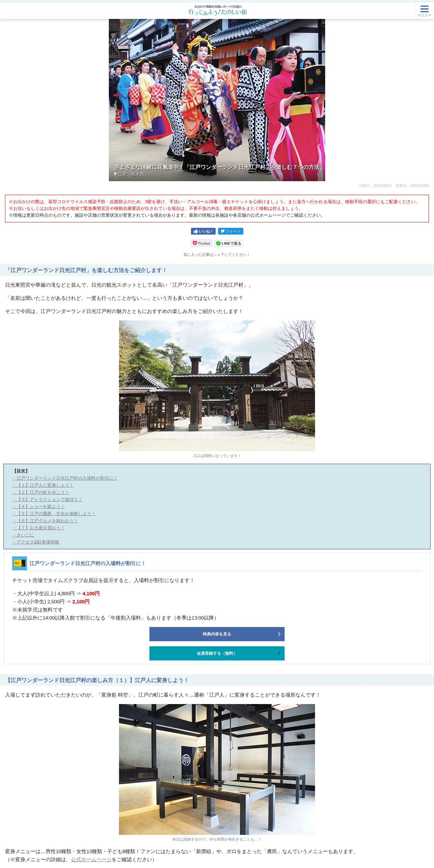Click the 公開日：2018/05/17 date text
434x868 pixels.
click(376, 186)
